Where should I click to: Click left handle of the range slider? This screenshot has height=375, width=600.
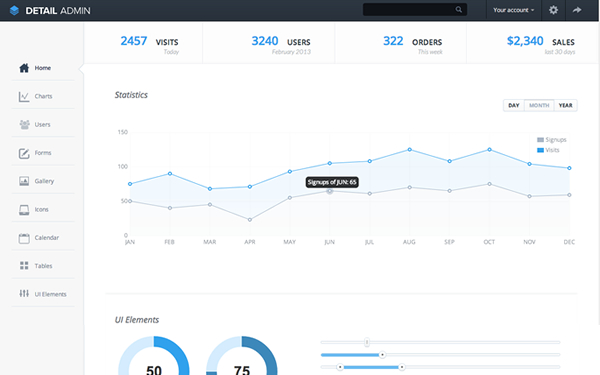[x=340, y=367]
